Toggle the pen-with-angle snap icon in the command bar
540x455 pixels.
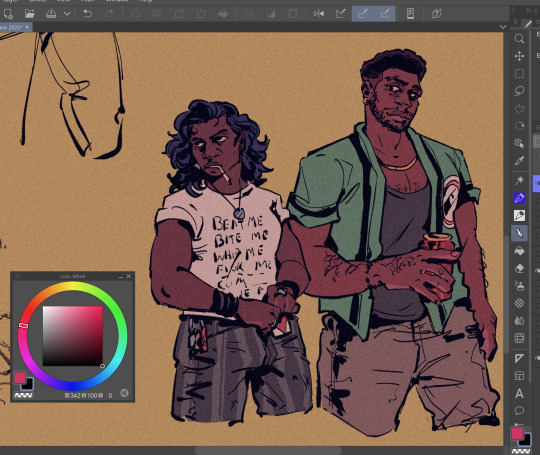pos(341,14)
